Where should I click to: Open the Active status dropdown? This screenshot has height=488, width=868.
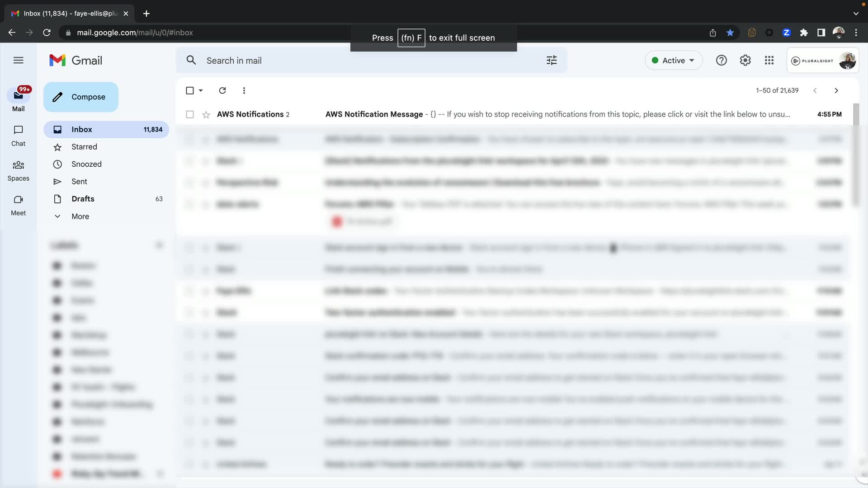[673, 60]
